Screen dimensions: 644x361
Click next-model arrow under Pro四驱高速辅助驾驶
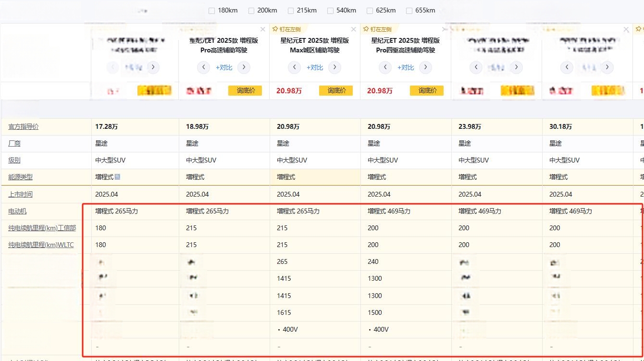pyautogui.click(x=425, y=67)
